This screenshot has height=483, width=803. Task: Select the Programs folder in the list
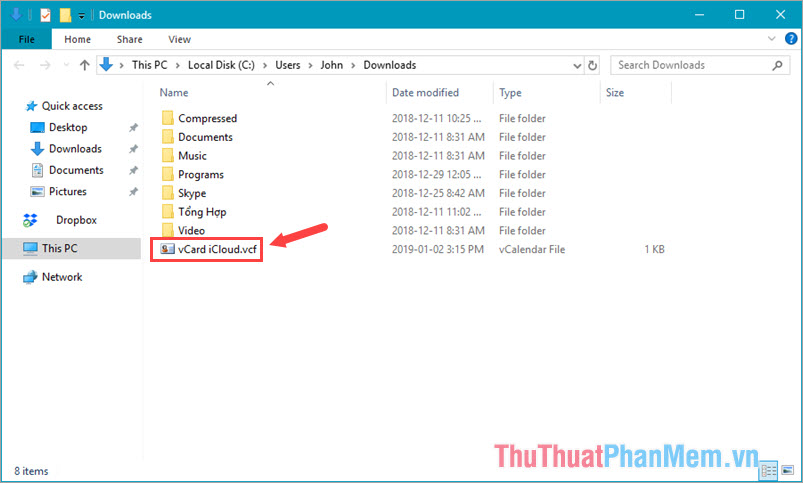201,174
